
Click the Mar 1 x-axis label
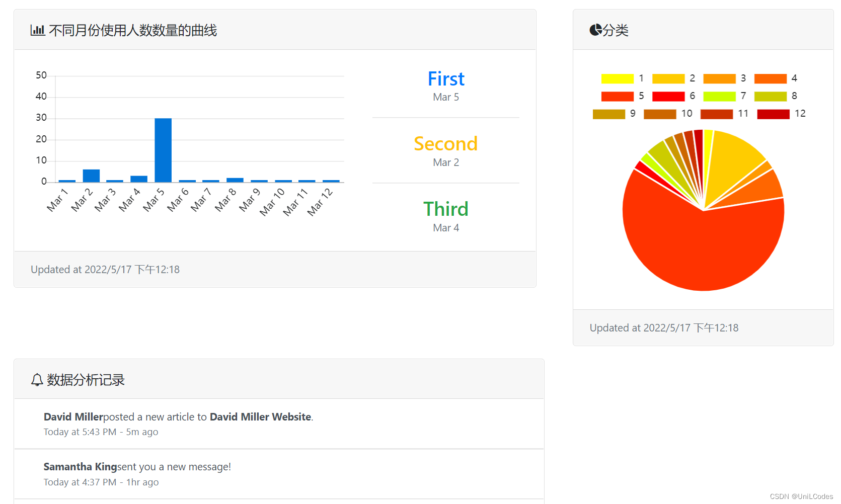(57, 200)
